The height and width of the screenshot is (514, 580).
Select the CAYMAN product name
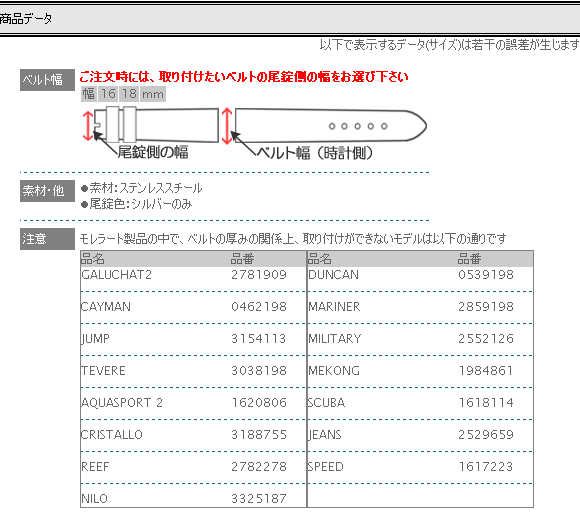[x=106, y=307]
